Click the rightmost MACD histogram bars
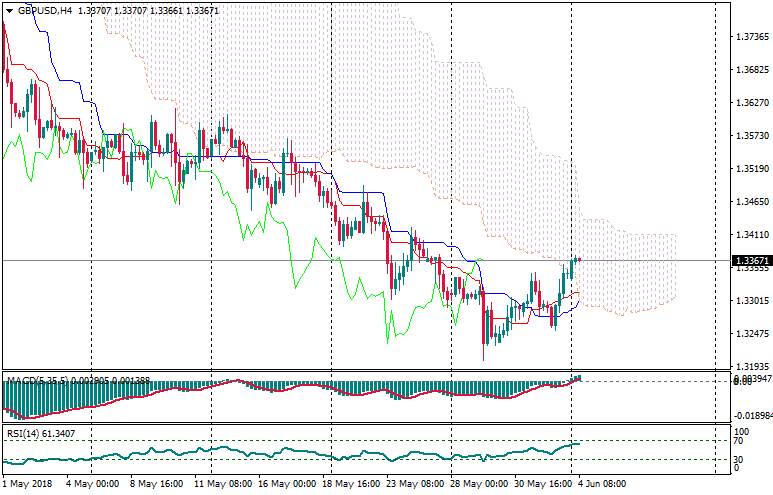Screen dimensions: 773x495 577,378
